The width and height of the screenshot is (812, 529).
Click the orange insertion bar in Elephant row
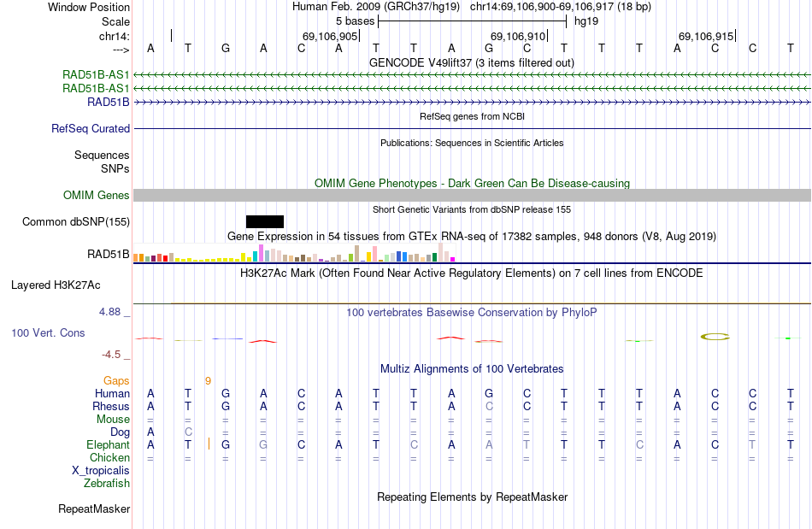coord(209,444)
